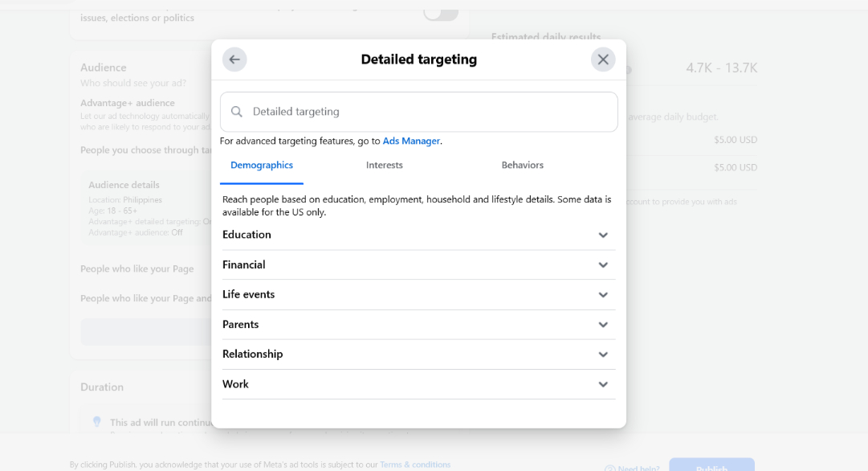Switch to the Behaviors tab
Screen dimensions: 868x471
(x=523, y=165)
